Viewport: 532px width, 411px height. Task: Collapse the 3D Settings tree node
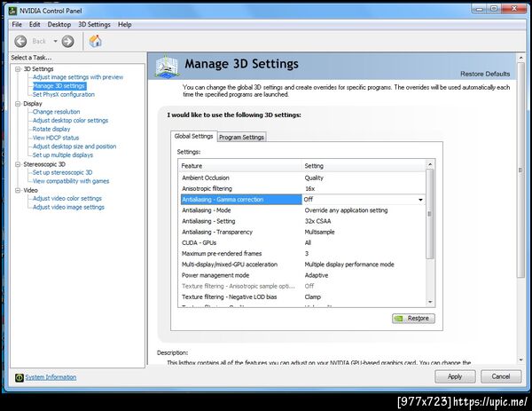[18, 69]
